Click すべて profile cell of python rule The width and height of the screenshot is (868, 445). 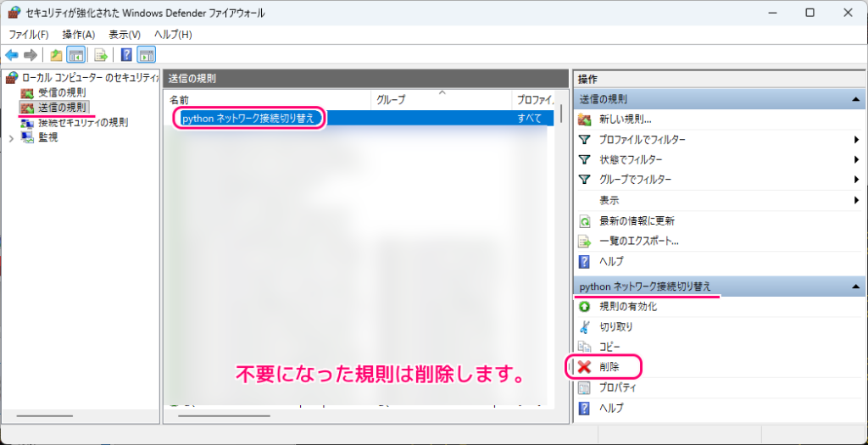pos(530,119)
